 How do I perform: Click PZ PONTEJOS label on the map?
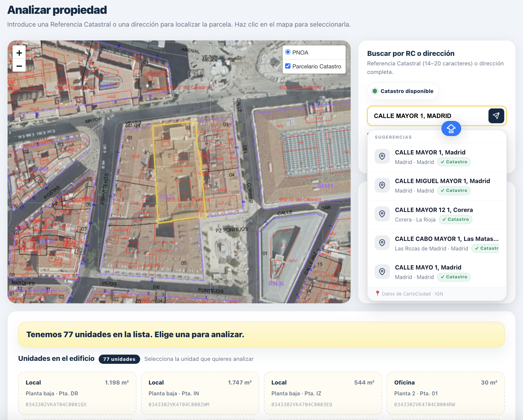(232, 230)
